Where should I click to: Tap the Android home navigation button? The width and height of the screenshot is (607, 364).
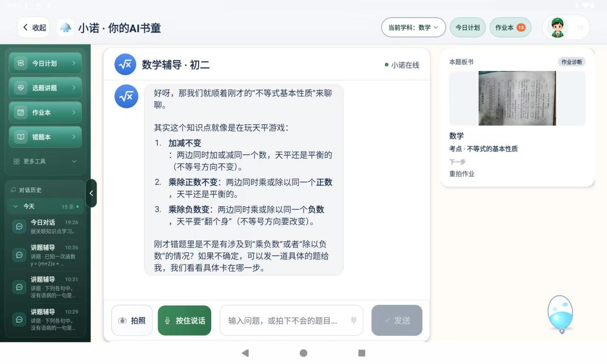(303, 353)
